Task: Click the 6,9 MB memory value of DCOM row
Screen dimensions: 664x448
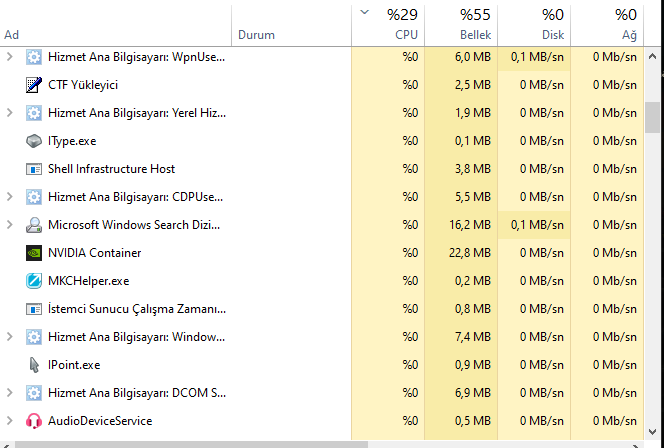Action: 473,393
